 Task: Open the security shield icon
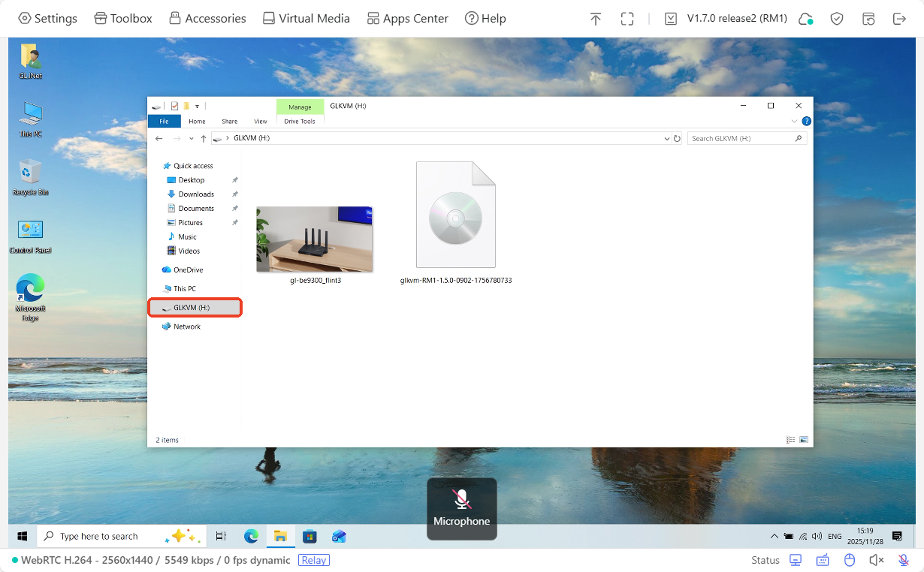pos(837,18)
